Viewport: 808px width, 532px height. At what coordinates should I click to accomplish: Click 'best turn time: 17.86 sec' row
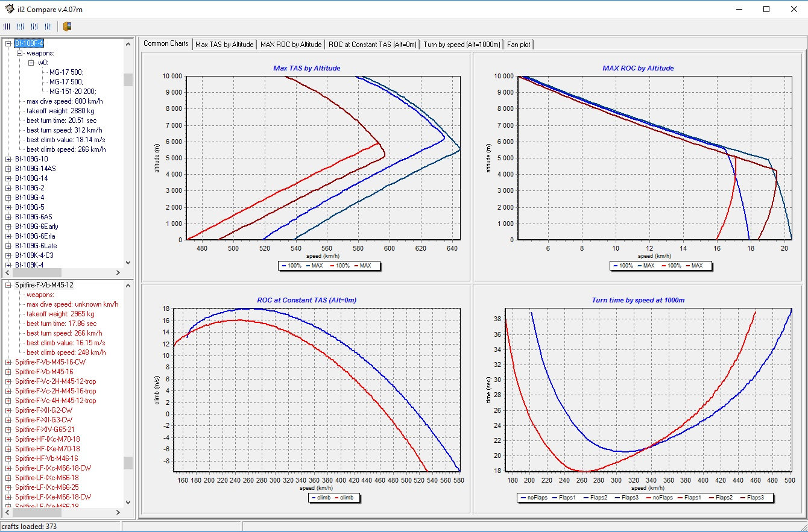pos(62,324)
